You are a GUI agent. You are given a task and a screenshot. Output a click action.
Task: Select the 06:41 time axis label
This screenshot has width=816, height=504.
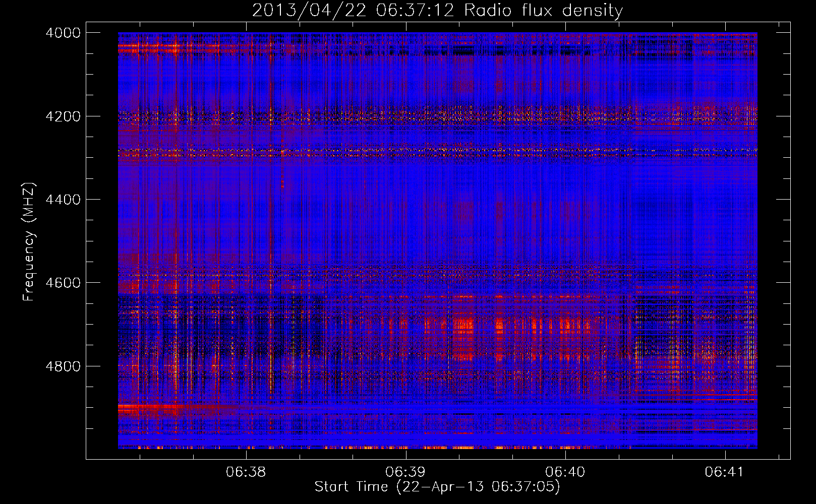coord(725,472)
